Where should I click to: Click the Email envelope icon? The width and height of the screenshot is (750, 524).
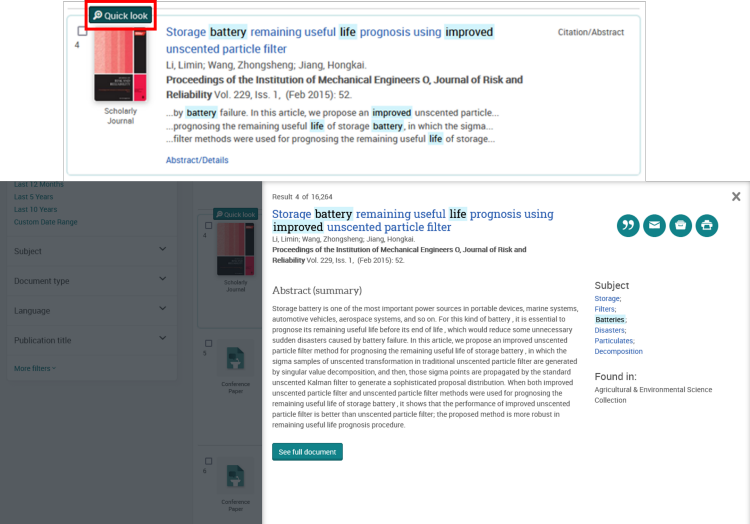coord(654,225)
